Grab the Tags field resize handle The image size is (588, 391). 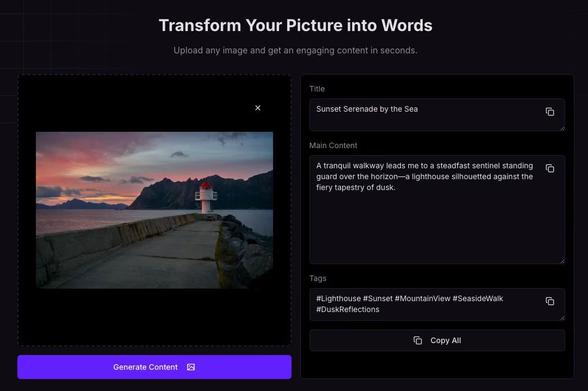coord(562,318)
